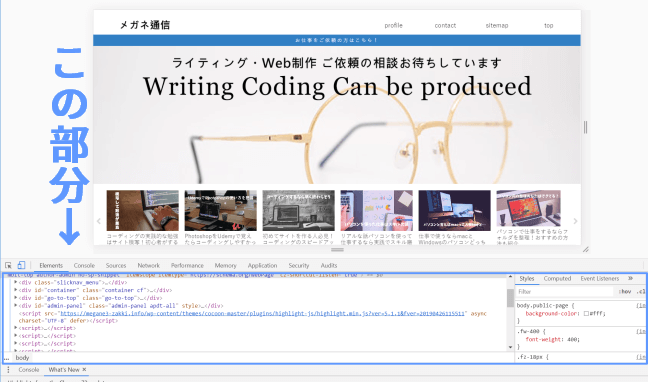The width and height of the screenshot is (648, 382).
Task: Open the Sources tab
Action: (116, 265)
